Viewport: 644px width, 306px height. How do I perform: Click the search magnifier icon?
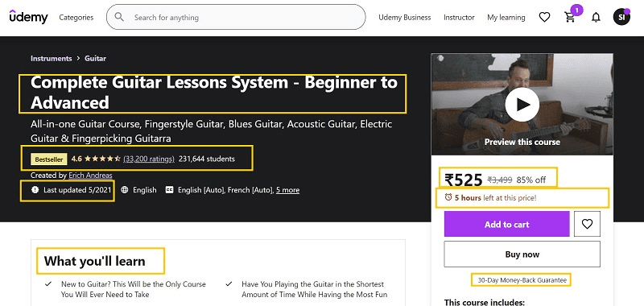119,17
